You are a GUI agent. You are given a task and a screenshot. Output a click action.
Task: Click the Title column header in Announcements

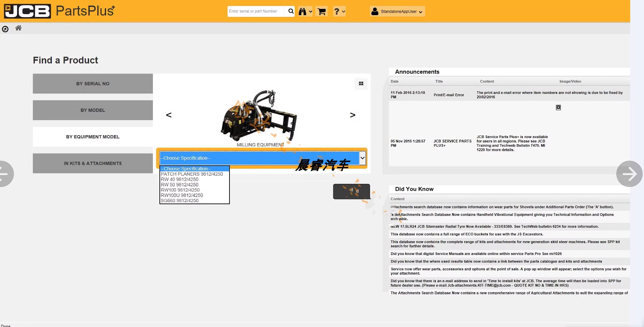point(439,81)
